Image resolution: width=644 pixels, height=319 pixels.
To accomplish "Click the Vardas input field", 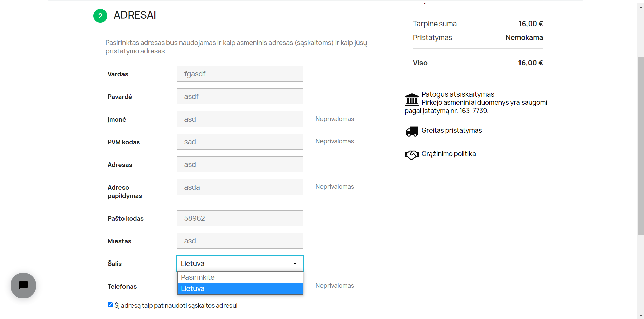I will (x=240, y=74).
